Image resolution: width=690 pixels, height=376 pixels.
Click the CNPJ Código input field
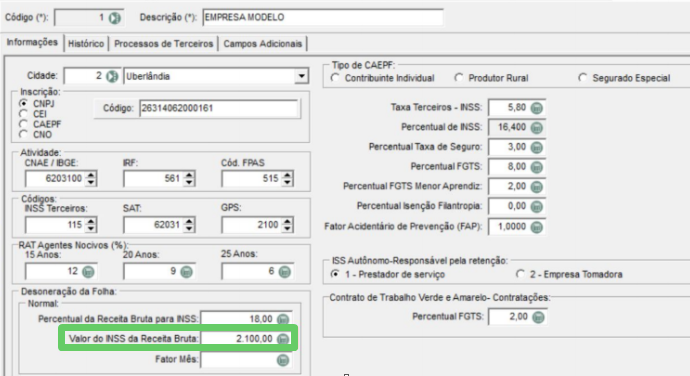pyautogui.click(x=219, y=108)
